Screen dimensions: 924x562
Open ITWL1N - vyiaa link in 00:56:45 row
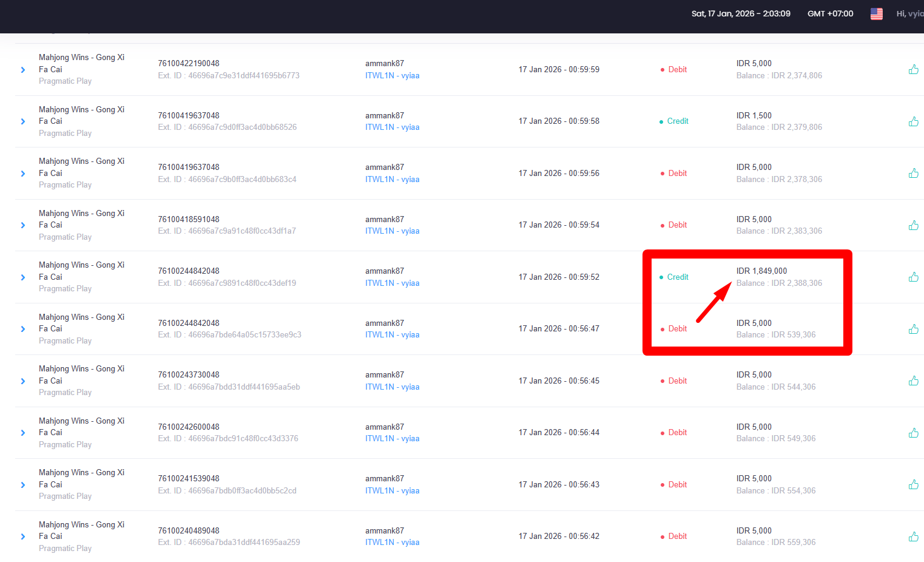[x=392, y=387]
